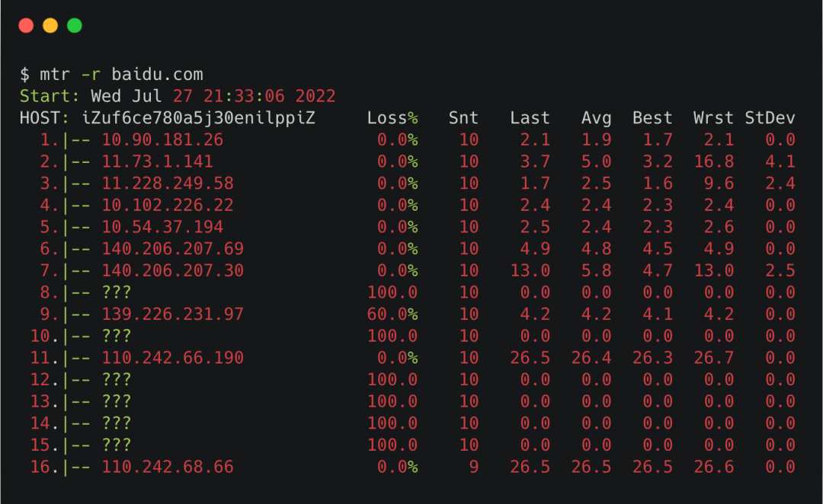Click the mtr -r baidu.com command line

pyautogui.click(x=111, y=75)
